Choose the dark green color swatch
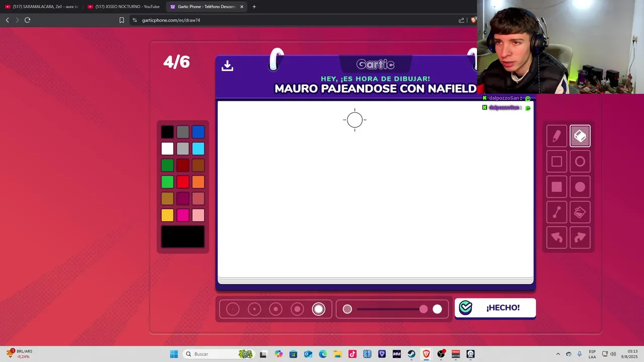Screen dimensions: 644x362 pyautogui.click(x=168, y=165)
